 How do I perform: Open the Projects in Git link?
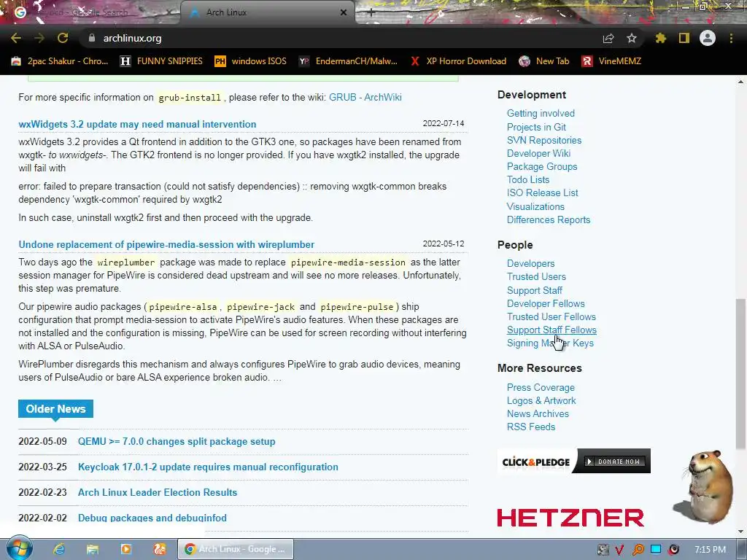(536, 127)
